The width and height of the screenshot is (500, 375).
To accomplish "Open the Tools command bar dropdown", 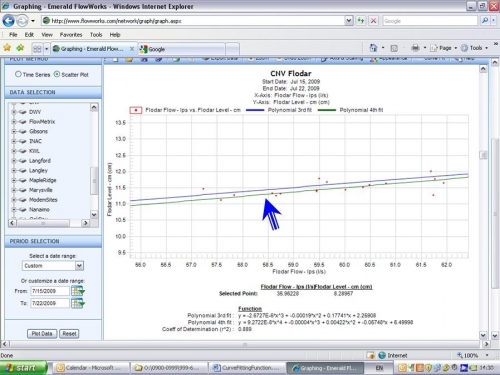I will tap(475, 48).
